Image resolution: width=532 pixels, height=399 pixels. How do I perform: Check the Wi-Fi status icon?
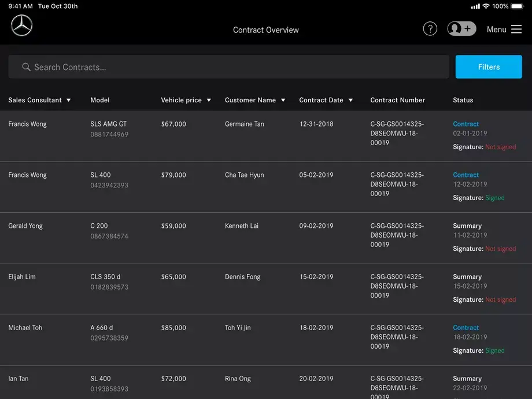(486, 6)
